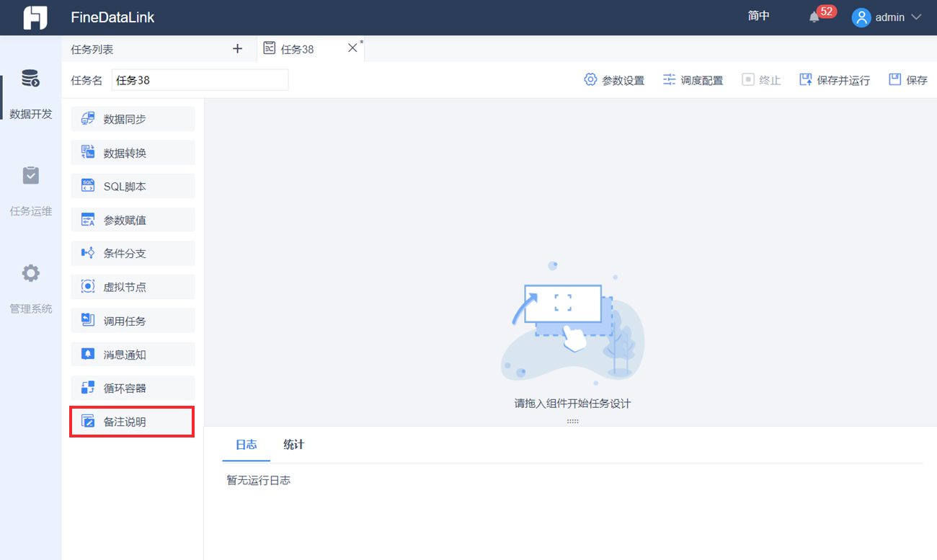The width and height of the screenshot is (937, 560).
Task: Expand the admin user dropdown
Action: coord(887,17)
